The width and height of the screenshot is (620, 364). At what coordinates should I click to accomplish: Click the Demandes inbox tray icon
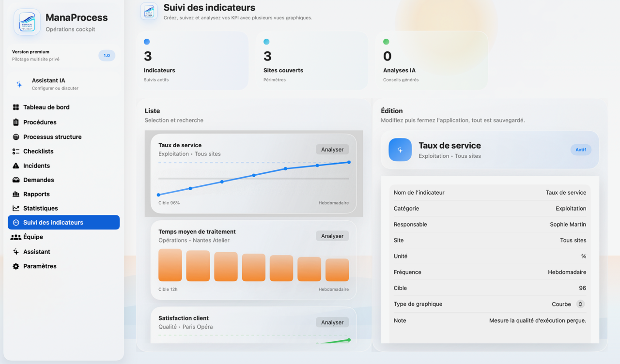16,180
